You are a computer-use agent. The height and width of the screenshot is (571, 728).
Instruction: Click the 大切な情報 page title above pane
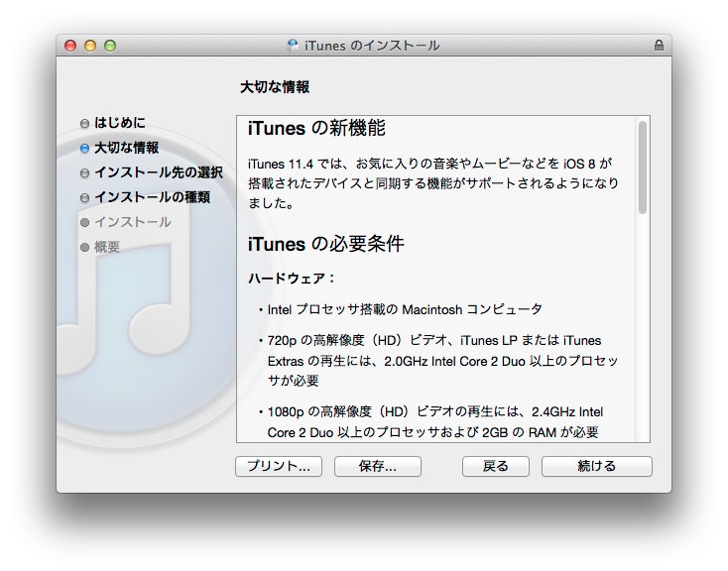pos(275,87)
